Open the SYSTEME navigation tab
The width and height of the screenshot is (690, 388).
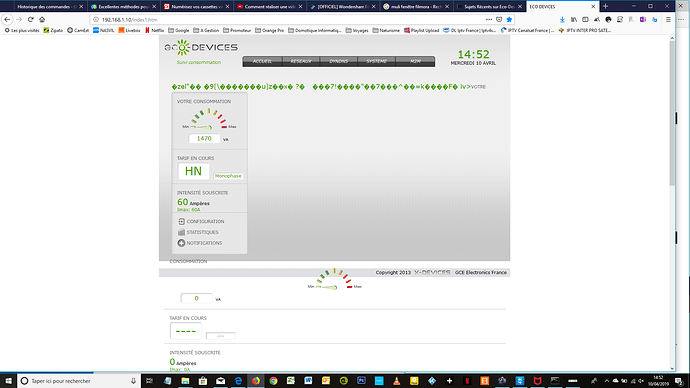pos(377,61)
